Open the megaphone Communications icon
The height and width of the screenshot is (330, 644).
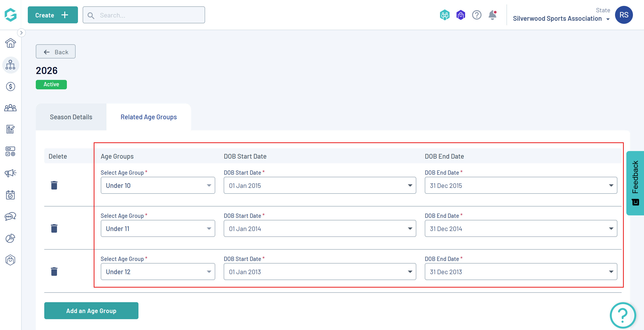coord(10,173)
